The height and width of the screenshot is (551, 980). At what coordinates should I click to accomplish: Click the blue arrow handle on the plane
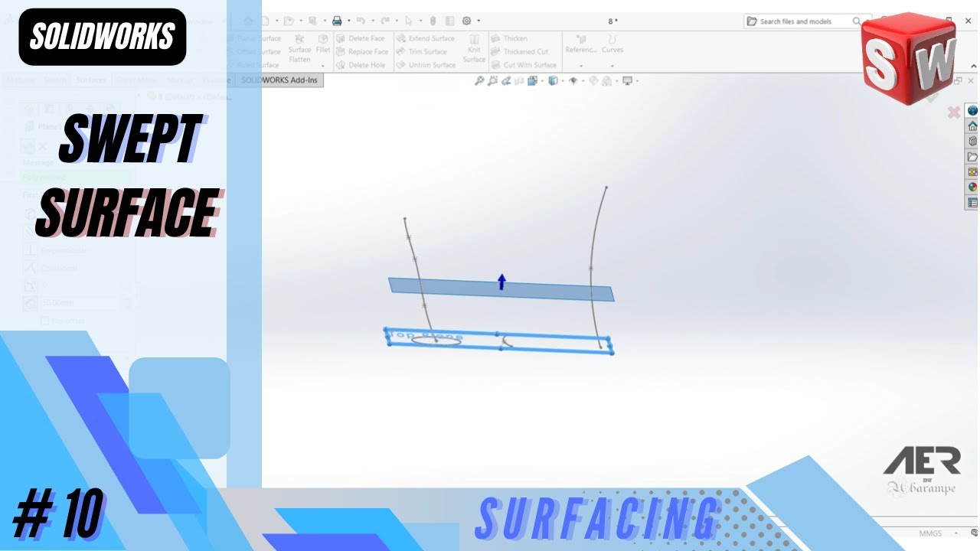click(x=501, y=282)
